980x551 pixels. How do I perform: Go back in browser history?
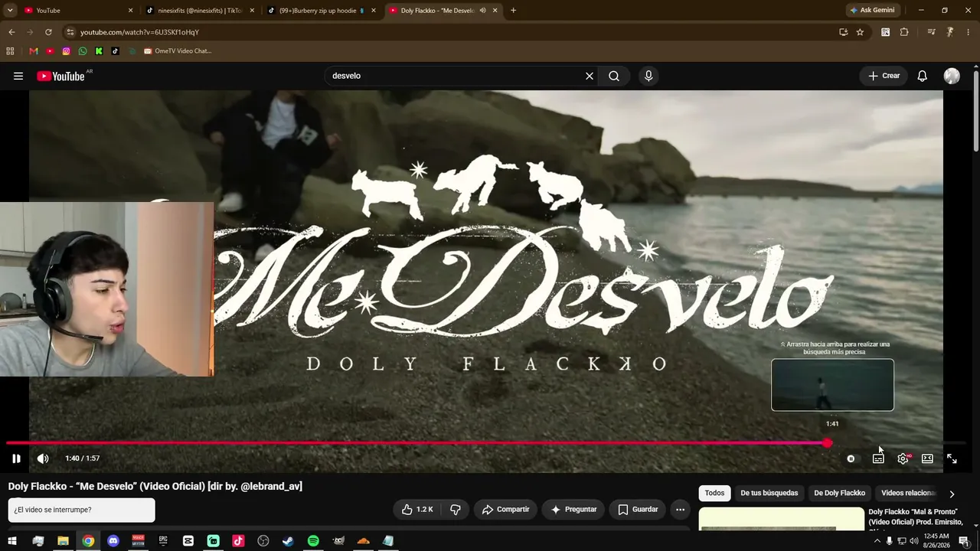[11, 32]
